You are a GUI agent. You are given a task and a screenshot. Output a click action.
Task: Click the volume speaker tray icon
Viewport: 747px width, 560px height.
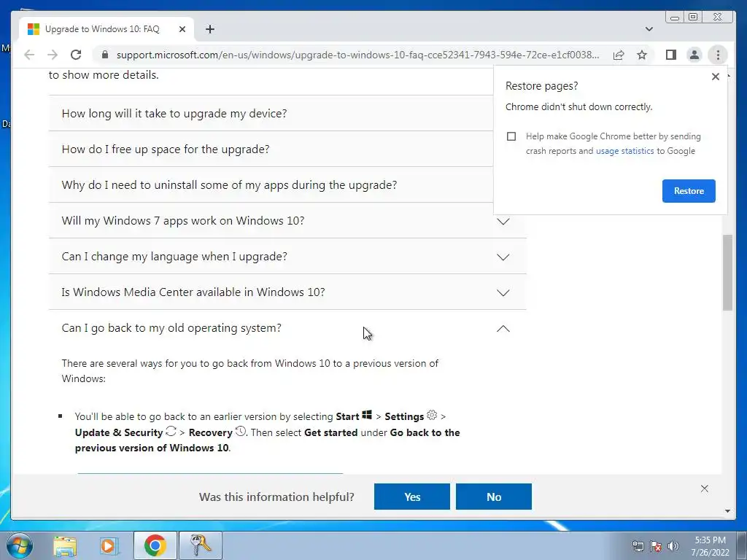pos(673,546)
